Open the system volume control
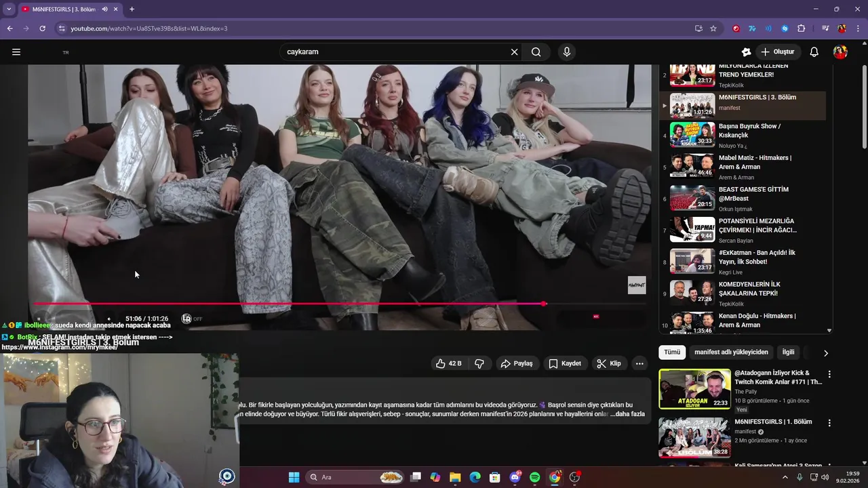Viewport: 868px width, 488px height. coord(825,477)
